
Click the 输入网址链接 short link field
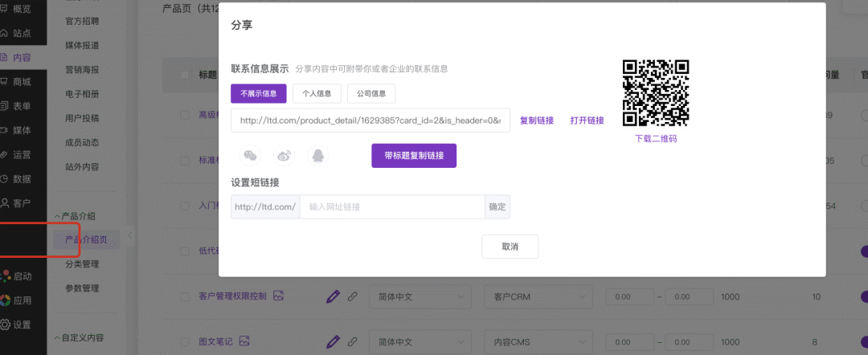coord(392,206)
